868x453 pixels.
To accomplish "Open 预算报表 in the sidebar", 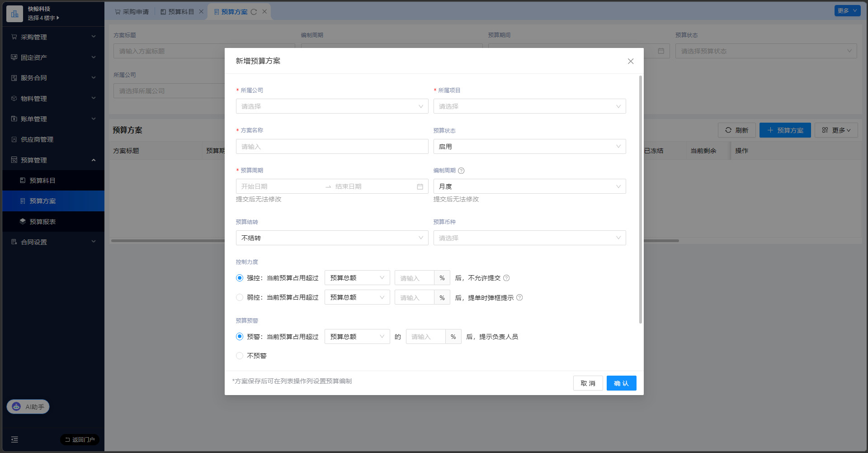I will click(x=42, y=222).
